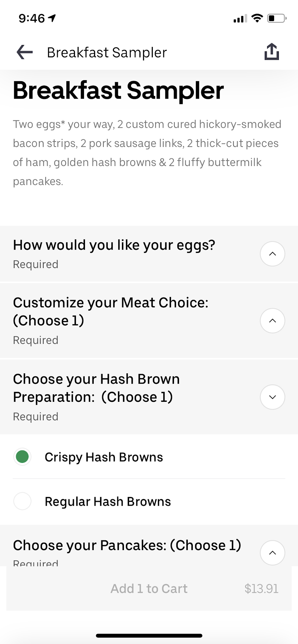This screenshot has height=644, width=298.
Task: Tap the share icon
Action: (x=271, y=52)
